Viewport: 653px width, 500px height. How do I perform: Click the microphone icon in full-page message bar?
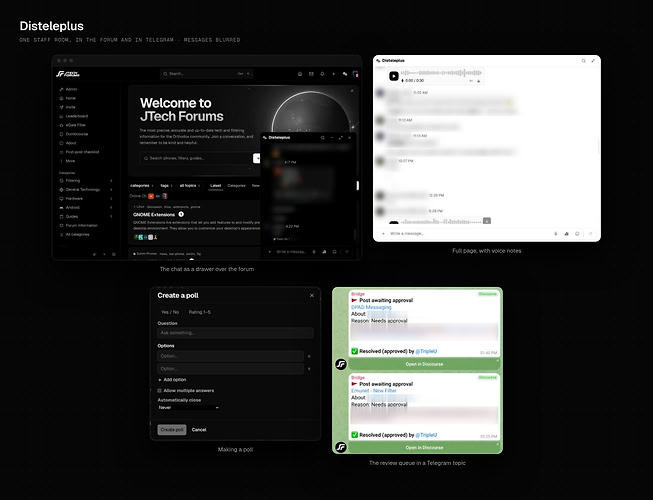point(556,234)
